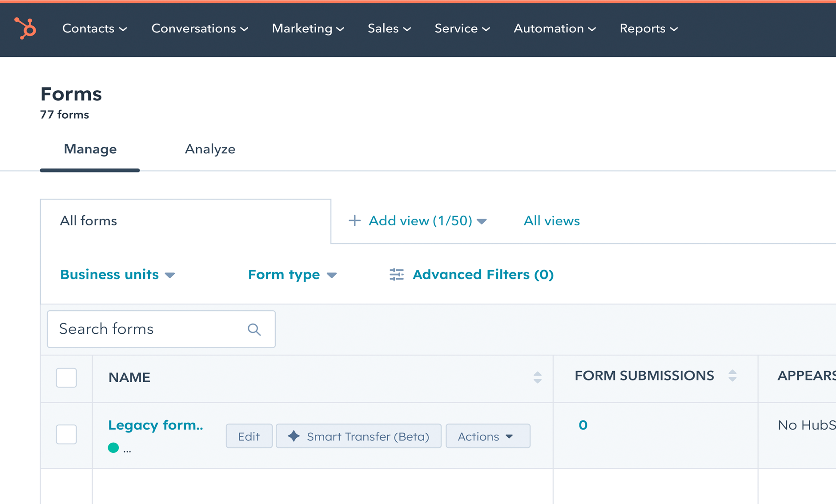The width and height of the screenshot is (836, 504).
Task: Switch to the Manage tab
Action: 90,149
